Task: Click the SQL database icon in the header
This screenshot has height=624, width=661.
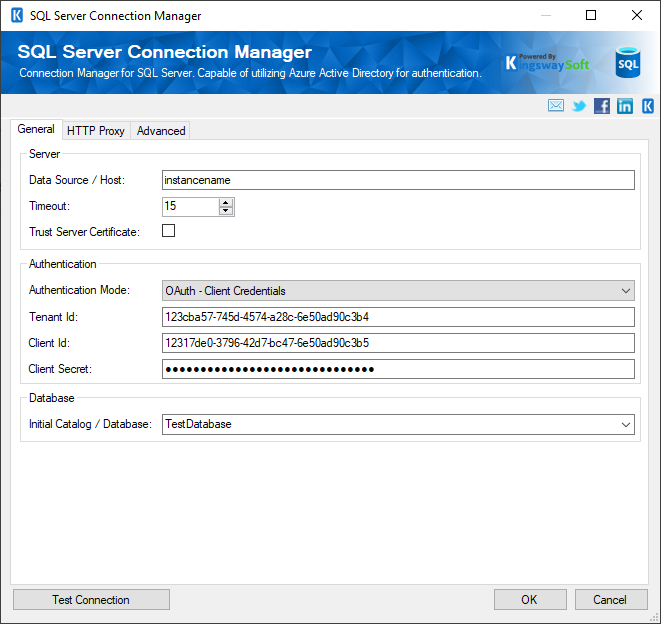Action: coord(628,63)
